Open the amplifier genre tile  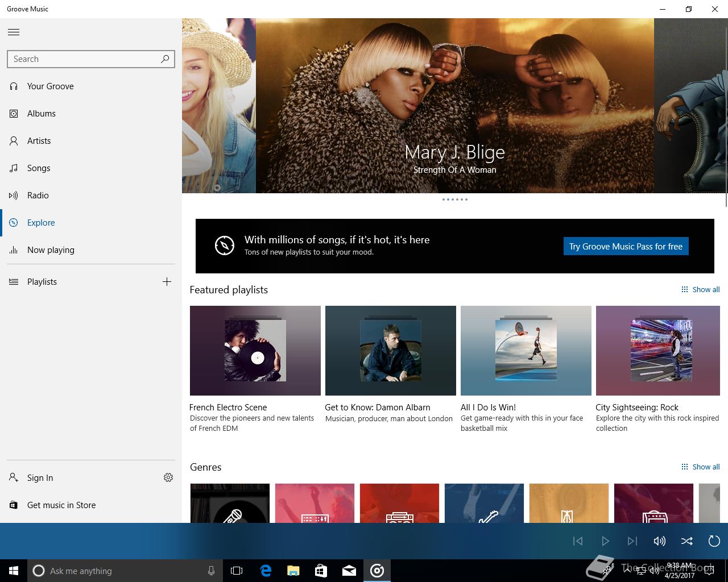tap(653, 503)
